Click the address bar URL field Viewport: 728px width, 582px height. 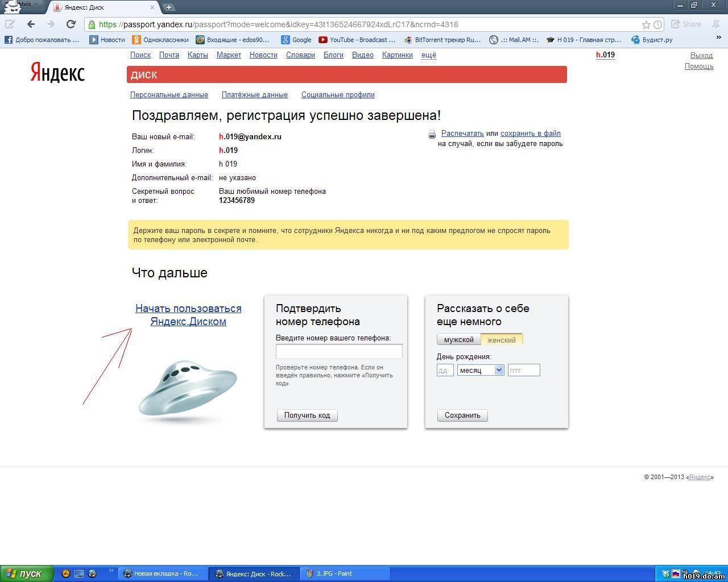[x=364, y=24]
